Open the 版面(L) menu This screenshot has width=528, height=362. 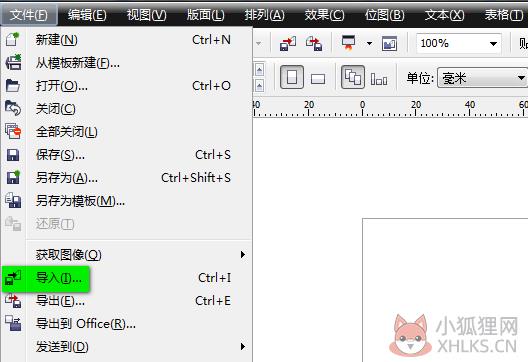[x=205, y=15]
